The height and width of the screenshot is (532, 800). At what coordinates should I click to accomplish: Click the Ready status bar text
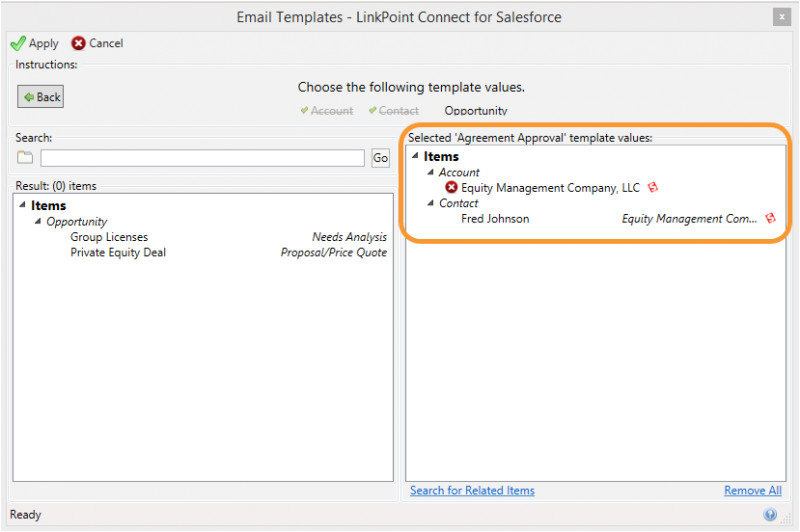(26, 514)
